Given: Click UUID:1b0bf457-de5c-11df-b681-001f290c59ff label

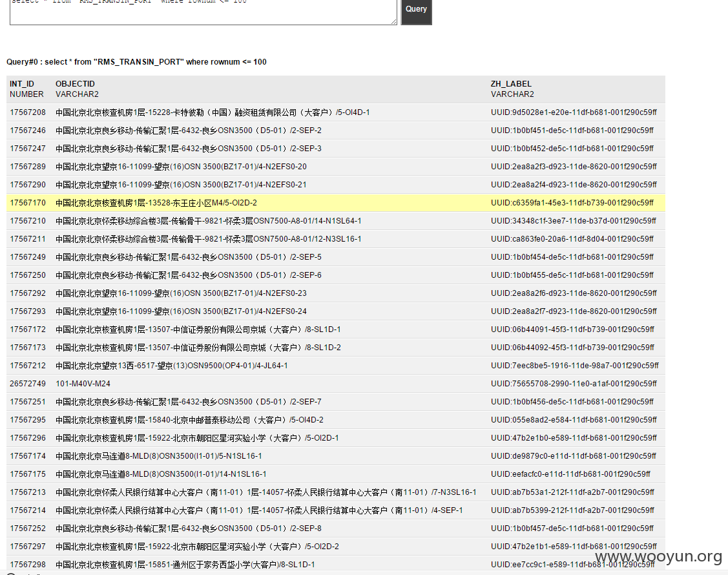Looking at the screenshot, I should pyautogui.click(x=572, y=529).
